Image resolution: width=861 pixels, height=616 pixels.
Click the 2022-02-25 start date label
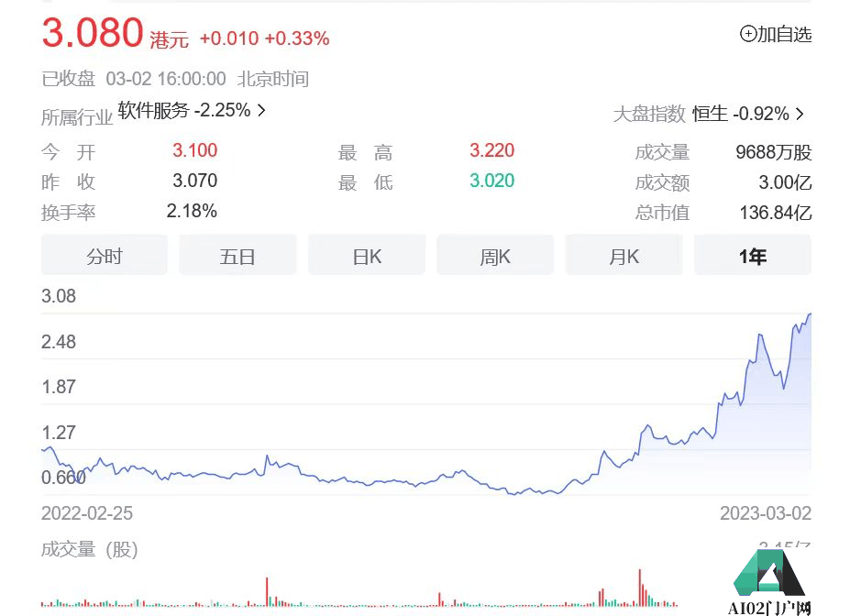tap(87, 514)
